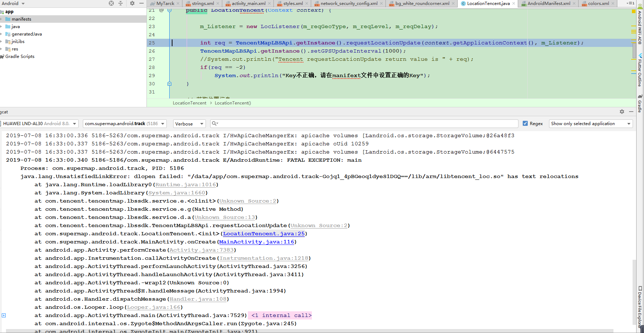This screenshot has width=644, height=333.
Task: Open Flutter Outline side panel
Action: (640, 70)
